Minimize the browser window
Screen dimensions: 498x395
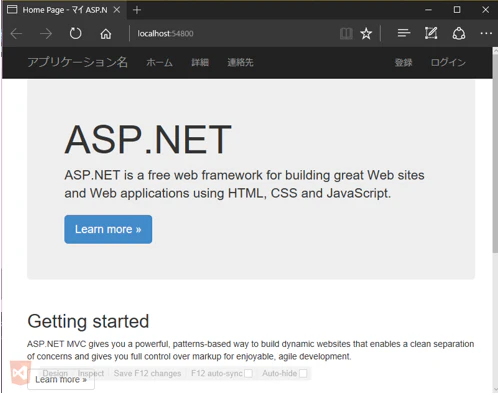pyautogui.click(x=428, y=10)
